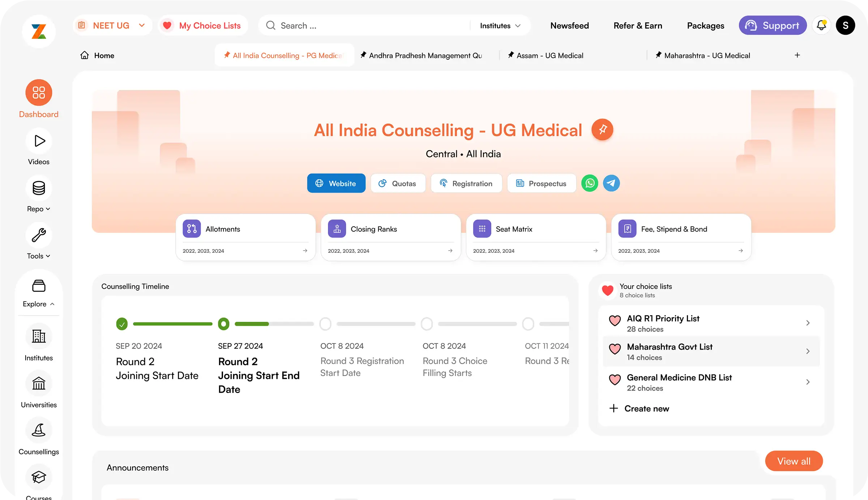Collapse the Explore sidebar section
This screenshot has width=868, height=500.
pyautogui.click(x=53, y=304)
